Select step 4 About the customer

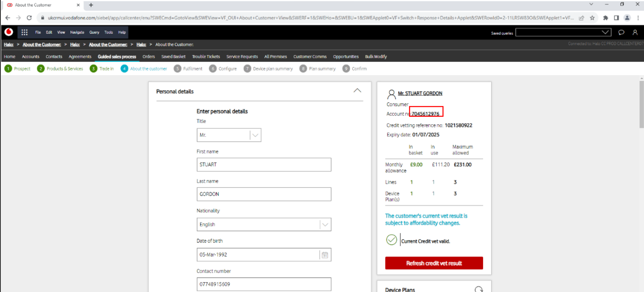(x=144, y=69)
